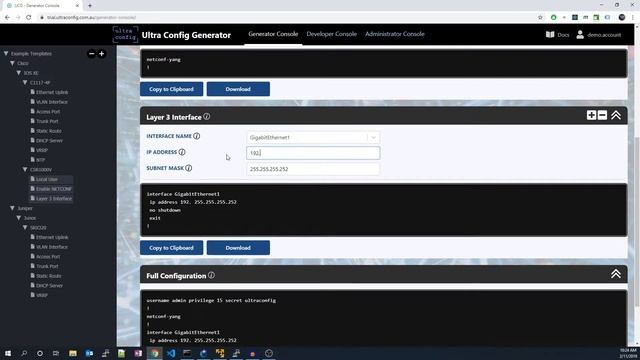Go back in the browser
Screen dimensions: 640x360
pos(7,18)
